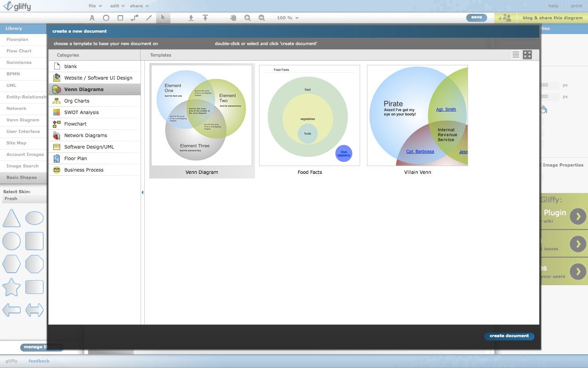
Task: Expand the Swimlanes library section
Action: (23, 63)
